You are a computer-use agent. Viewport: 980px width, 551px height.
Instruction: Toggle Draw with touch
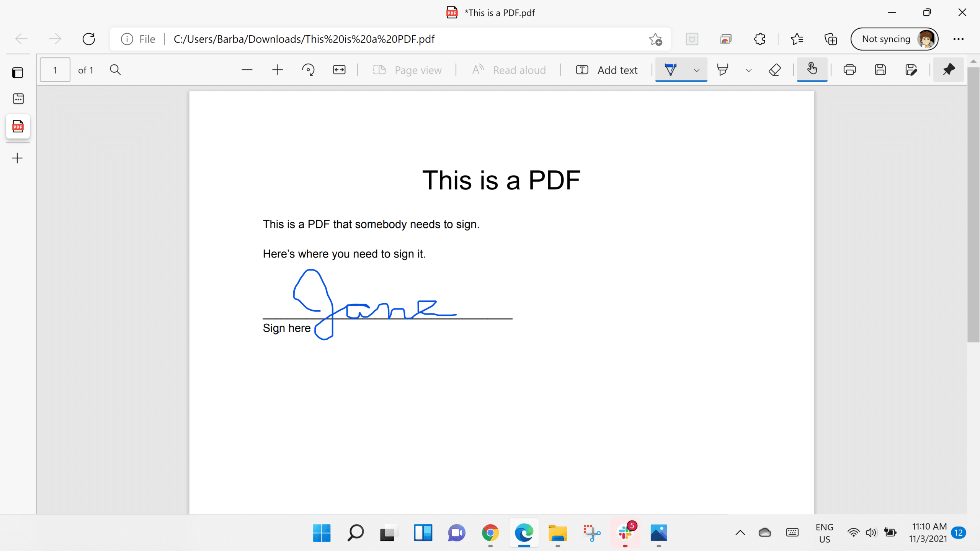(812, 69)
